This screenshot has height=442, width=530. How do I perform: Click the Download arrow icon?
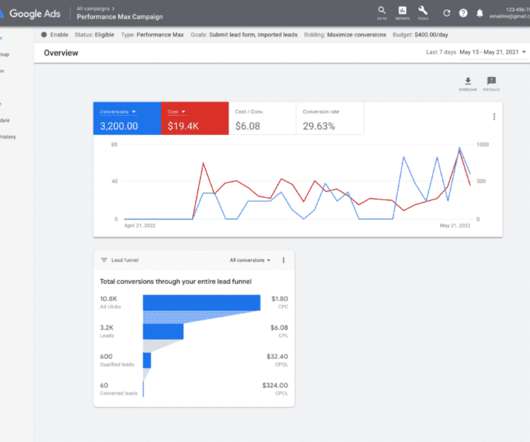tap(468, 81)
